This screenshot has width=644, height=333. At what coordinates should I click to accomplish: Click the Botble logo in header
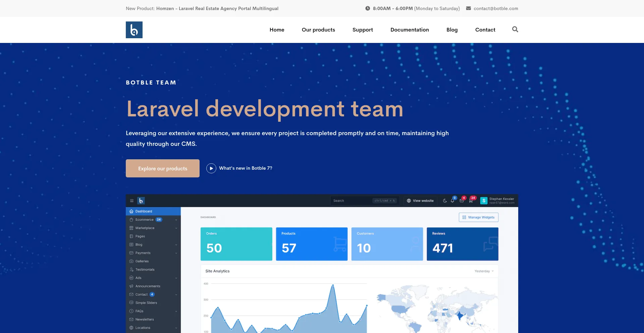(x=134, y=30)
